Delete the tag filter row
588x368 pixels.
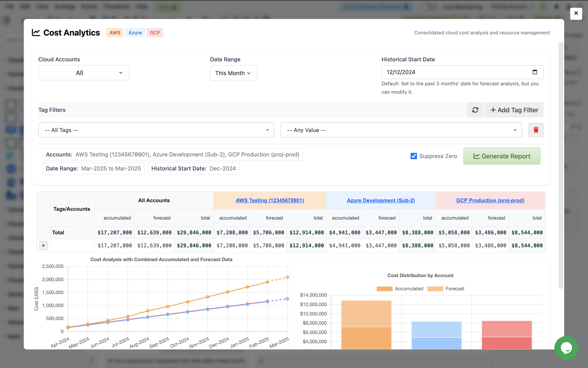[x=536, y=130]
